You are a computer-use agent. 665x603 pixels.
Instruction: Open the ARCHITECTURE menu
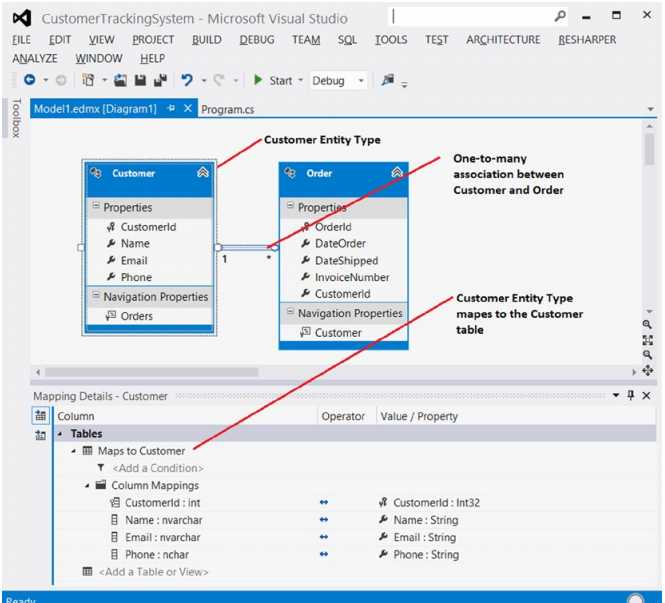tap(503, 40)
